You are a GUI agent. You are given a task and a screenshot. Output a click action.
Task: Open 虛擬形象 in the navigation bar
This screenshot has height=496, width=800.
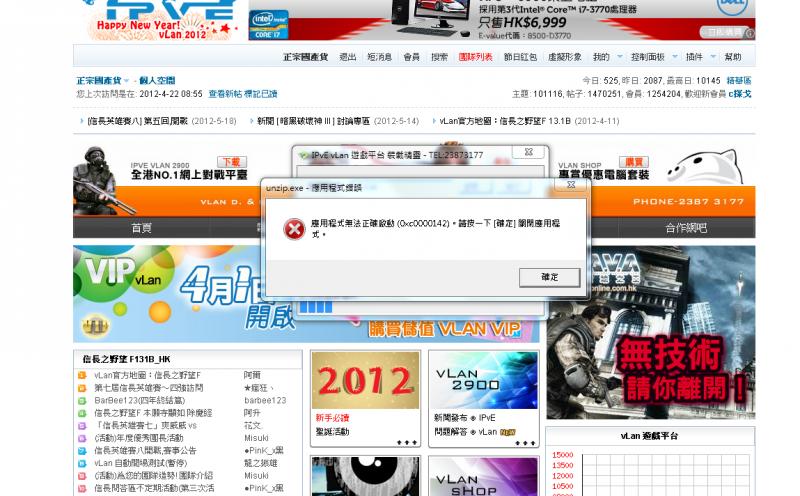pyautogui.click(x=565, y=57)
